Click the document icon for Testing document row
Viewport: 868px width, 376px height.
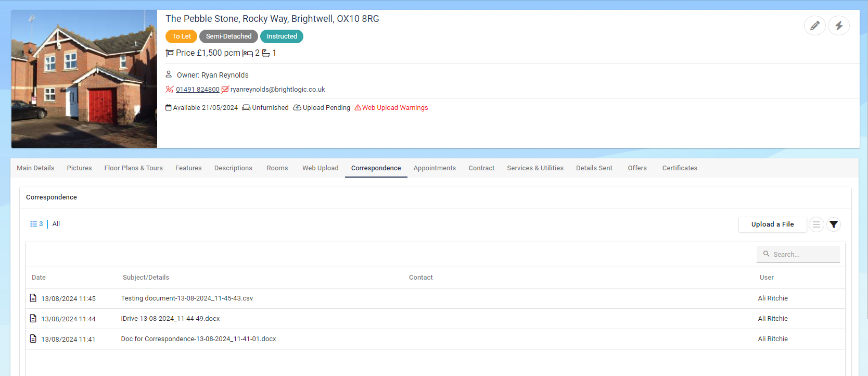coord(33,298)
